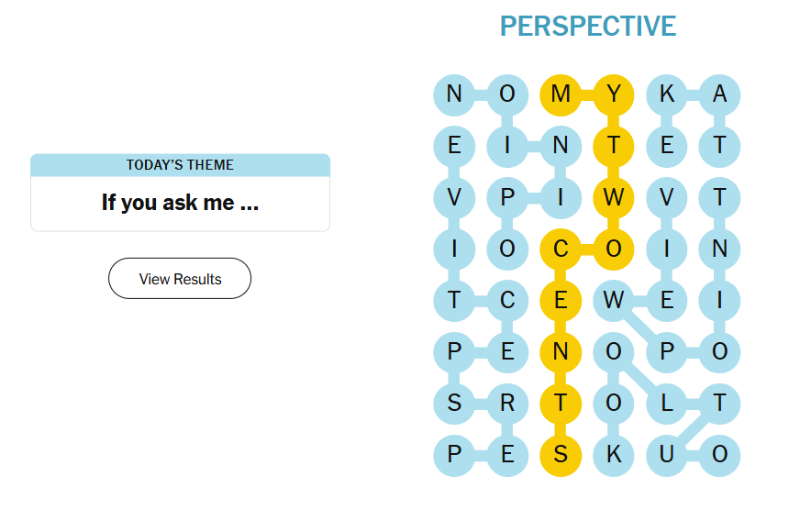
Task: Click the yellow highlighted N tile
Action: pyautogui.click(x=561, y=351)
